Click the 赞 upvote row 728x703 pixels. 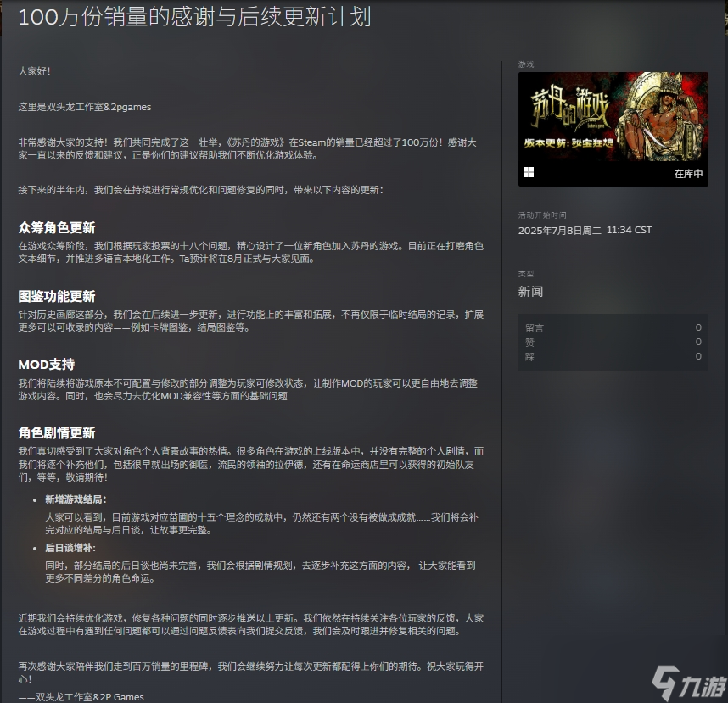(613, 342)
